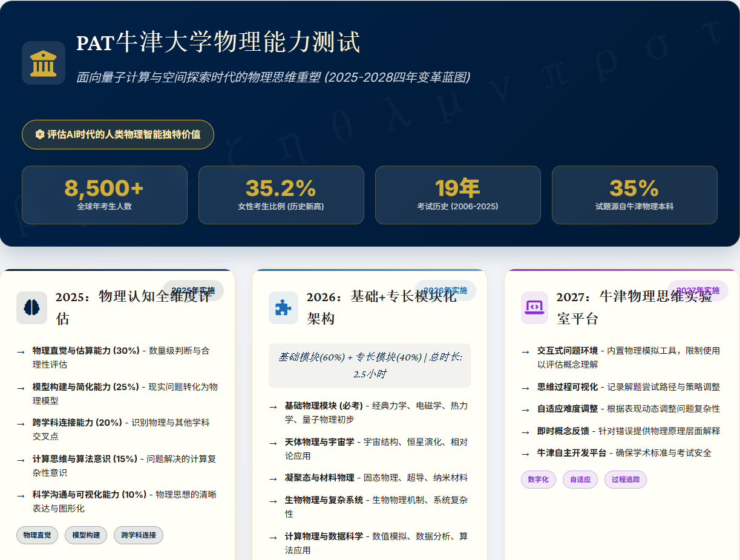Select the 35.2% 女性考生比例 stat card
This screenshot has width=740, height=560.
tap(281, 195)
